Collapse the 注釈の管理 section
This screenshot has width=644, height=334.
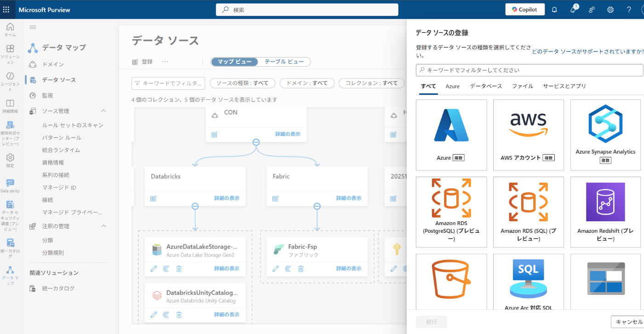pos(103,226)
